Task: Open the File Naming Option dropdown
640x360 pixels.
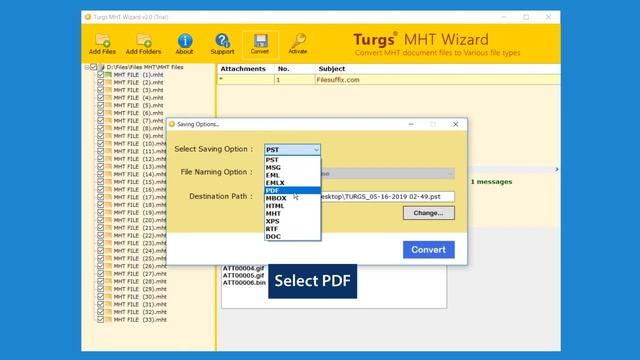Action: 388,173
